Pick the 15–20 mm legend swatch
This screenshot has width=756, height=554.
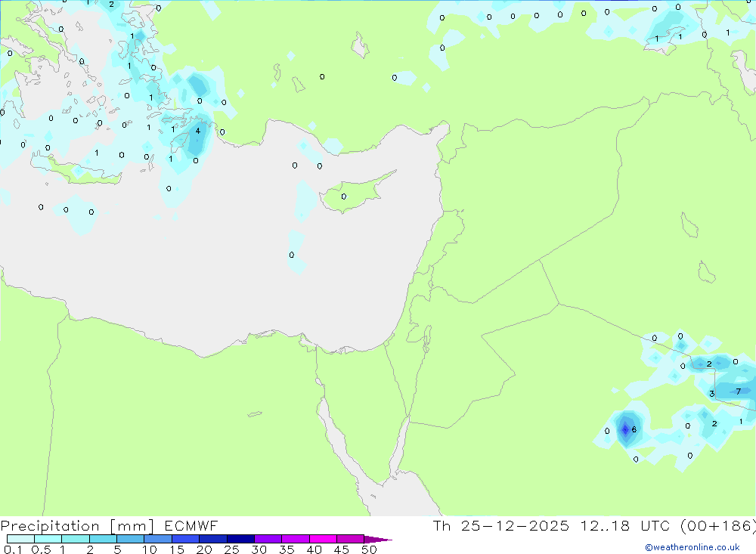[x=185, y=539]
